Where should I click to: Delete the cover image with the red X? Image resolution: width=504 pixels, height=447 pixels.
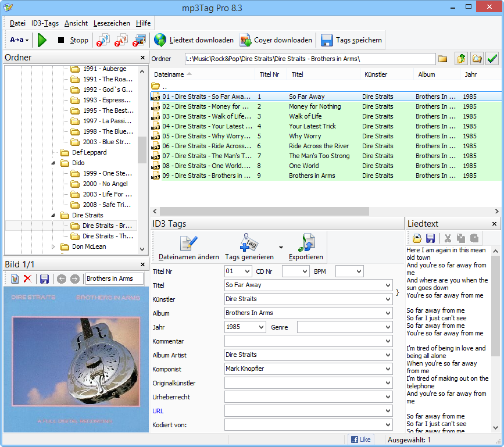(28, 278)
